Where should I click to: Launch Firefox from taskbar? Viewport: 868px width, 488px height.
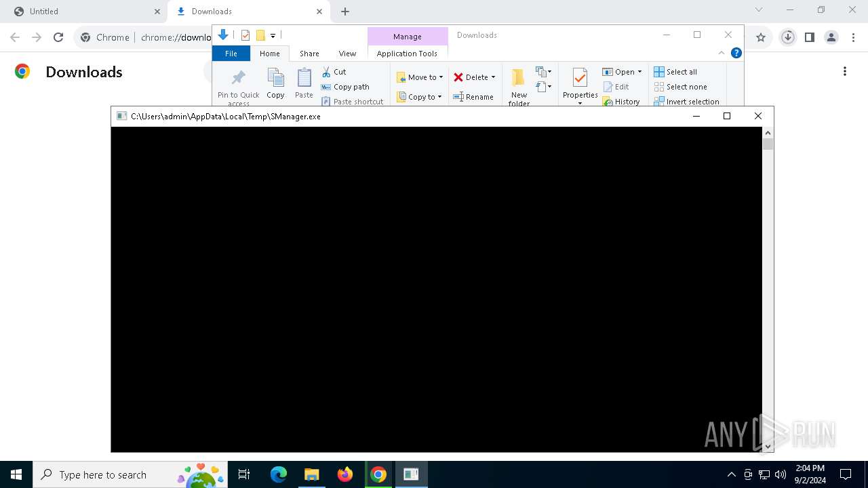coord(345,474)
